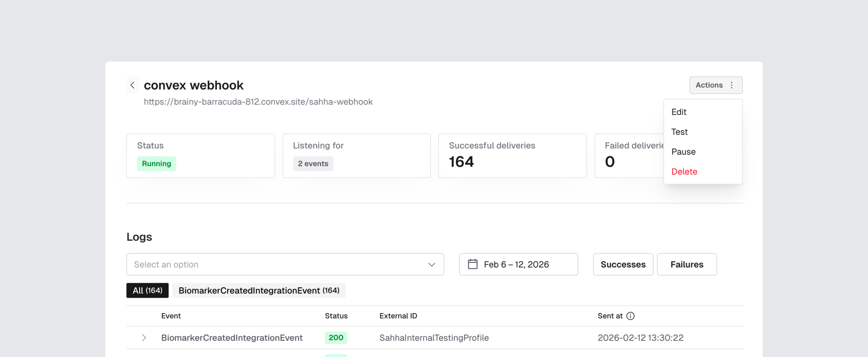The width and height of the screenshot is (868, 357).
Task: Click the Sent at column header
Action: pyautogui.click(x=610, y=316)
